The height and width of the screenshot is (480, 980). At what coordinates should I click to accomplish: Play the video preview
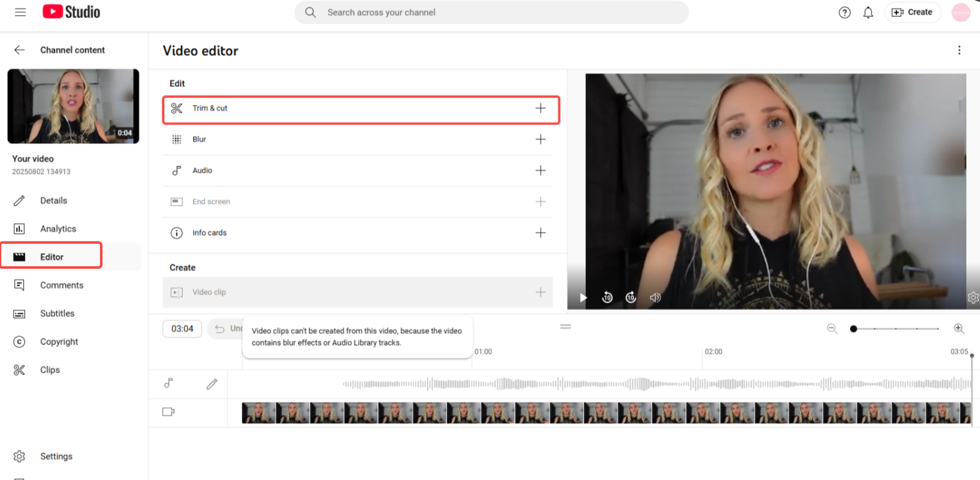(x=583, y=297)
